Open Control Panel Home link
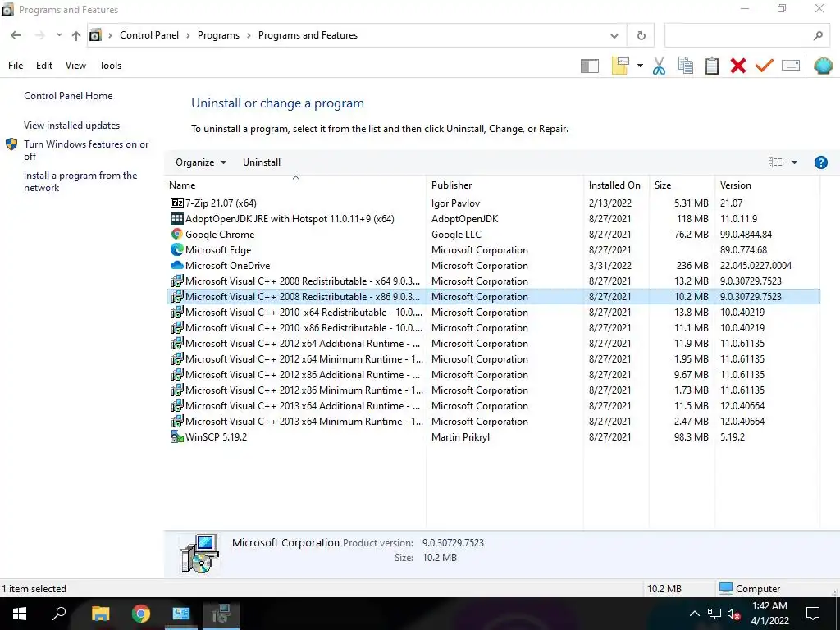This screenshot has height=630, width=840. tap(68, 96)
